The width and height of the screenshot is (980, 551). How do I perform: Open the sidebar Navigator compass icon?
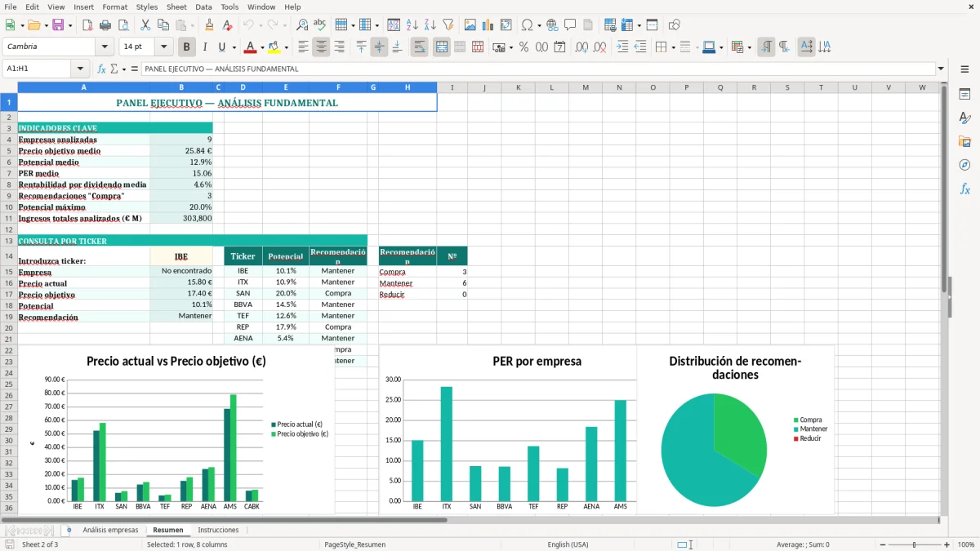tap(964, 165)
